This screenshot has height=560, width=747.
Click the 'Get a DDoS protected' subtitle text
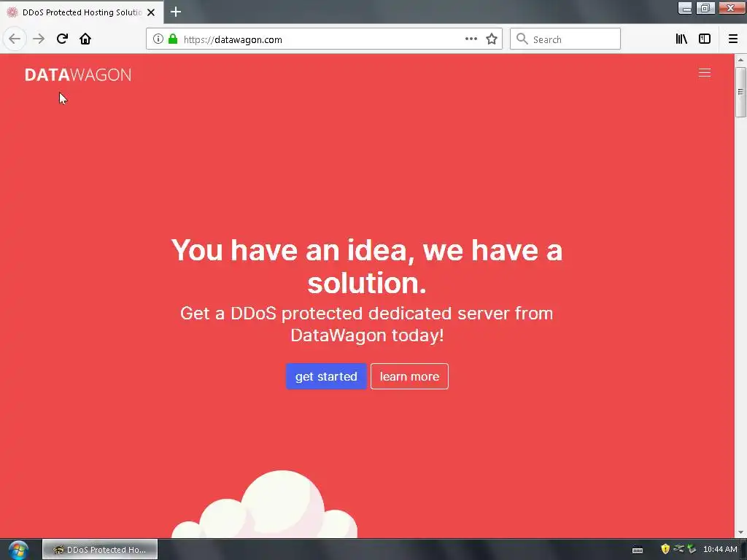pos(367,324)
